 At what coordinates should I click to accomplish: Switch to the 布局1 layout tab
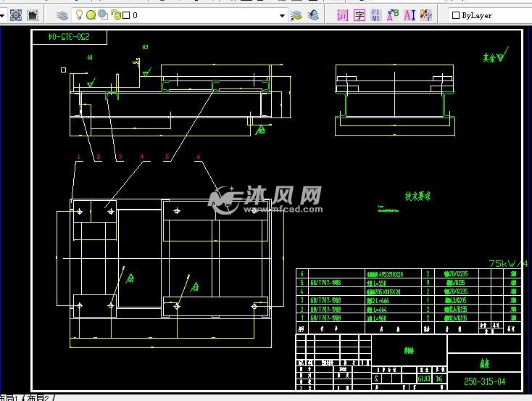tap(9, 397)
